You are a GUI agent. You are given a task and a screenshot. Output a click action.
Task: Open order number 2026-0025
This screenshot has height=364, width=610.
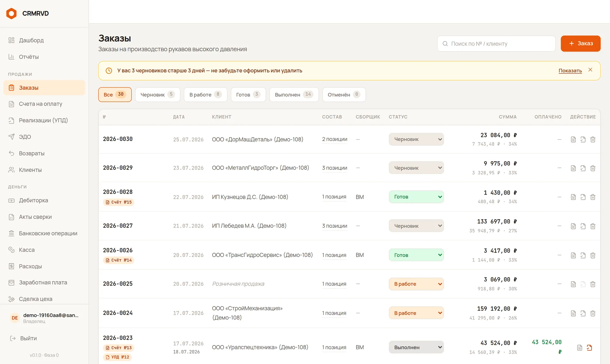click(118, 284)
